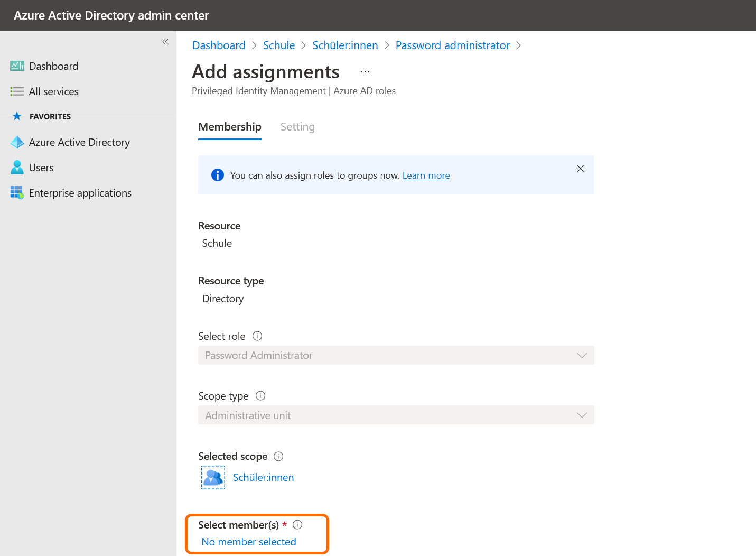Click the Enterprise applications grid icon
The image size is (756, 556).
click(17, 193)
